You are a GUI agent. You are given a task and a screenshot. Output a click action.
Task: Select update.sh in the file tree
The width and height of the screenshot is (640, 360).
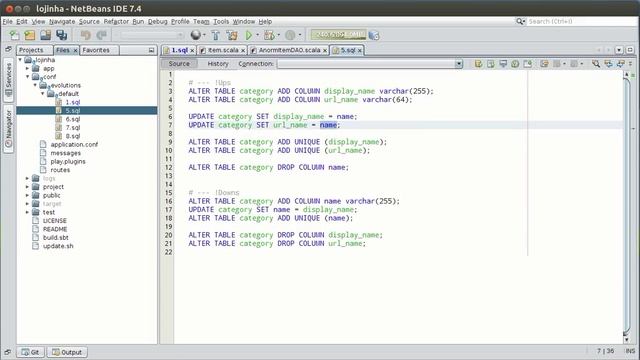[58, 246]
